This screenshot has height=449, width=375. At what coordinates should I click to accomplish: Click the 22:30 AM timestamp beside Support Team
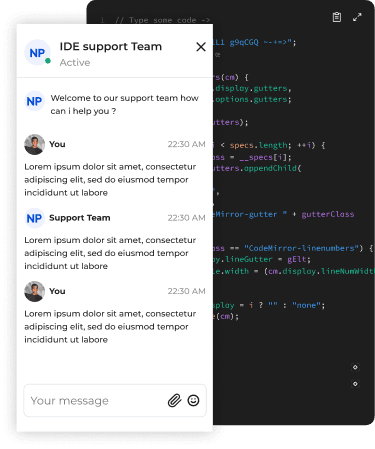186,218
